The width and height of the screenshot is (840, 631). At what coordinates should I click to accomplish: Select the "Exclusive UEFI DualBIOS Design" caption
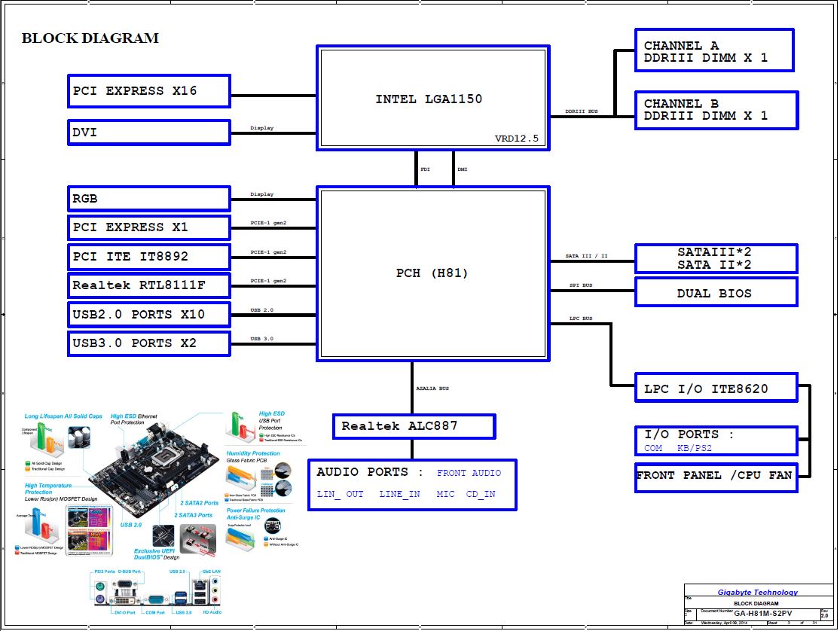[157, 554]
